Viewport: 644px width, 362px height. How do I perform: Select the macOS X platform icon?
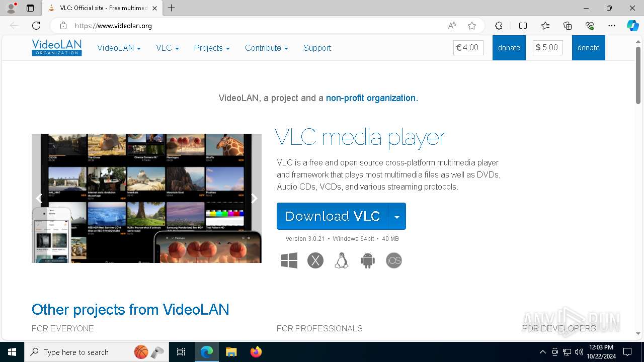315,260
